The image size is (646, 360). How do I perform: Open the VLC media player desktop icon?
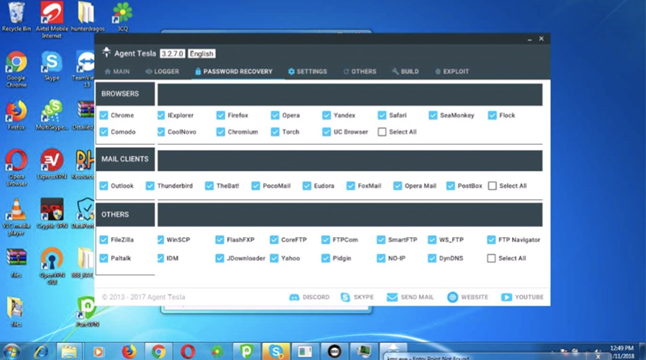point(16,217)
